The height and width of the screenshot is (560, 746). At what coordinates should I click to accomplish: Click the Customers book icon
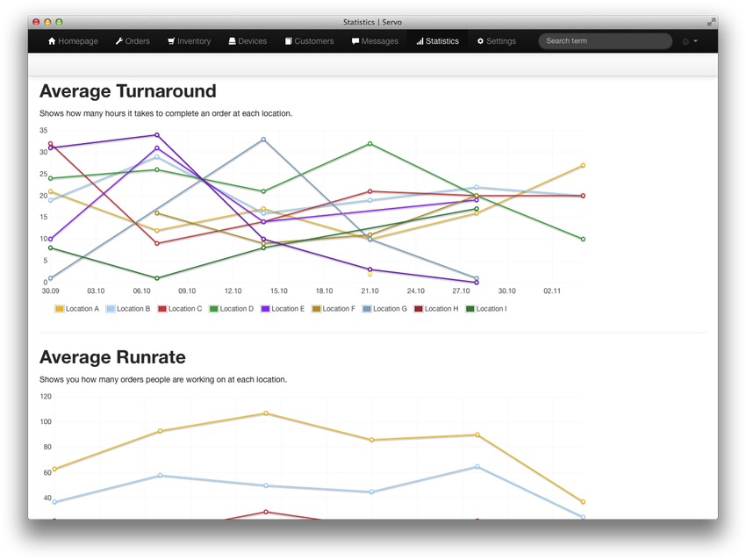[x=289, y=41]
